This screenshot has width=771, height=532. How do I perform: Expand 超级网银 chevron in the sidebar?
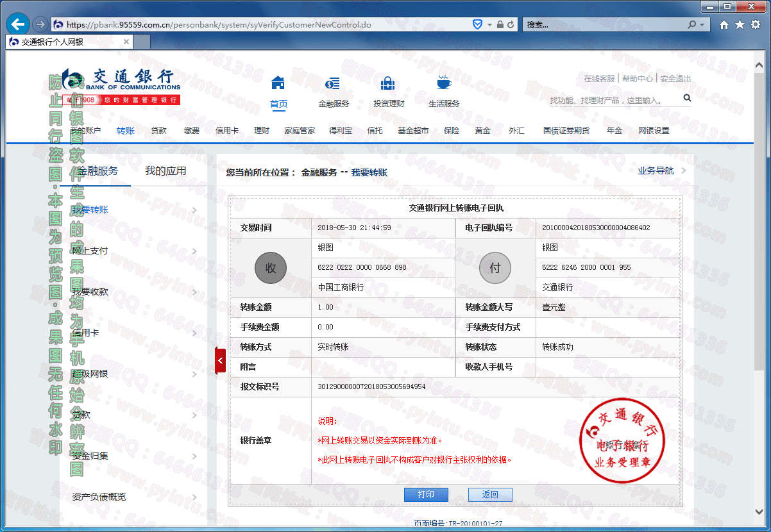click(194, 374)
